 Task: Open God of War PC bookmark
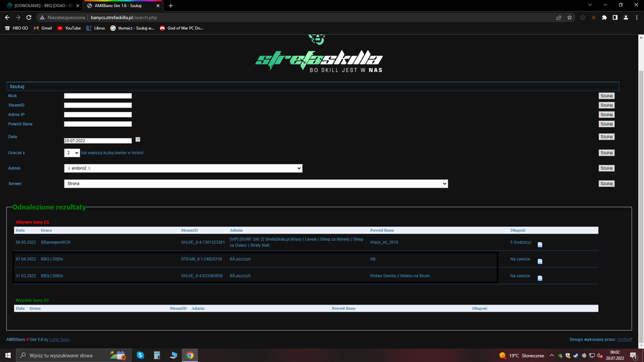[181, 28]
